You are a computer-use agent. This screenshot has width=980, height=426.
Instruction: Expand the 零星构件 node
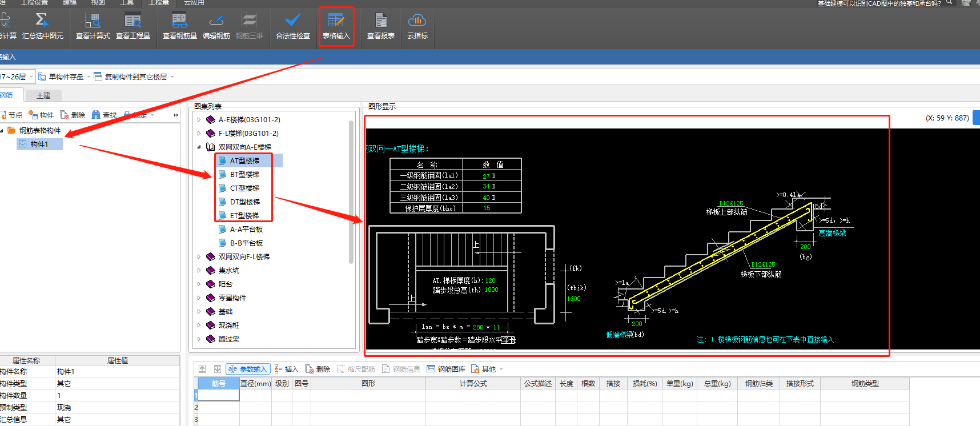click(x=199, y=298)
